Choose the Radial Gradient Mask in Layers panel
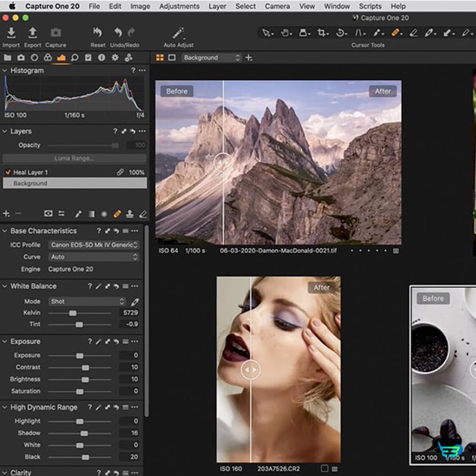Viewport: 476px width, 476px height. pos(104,214)
